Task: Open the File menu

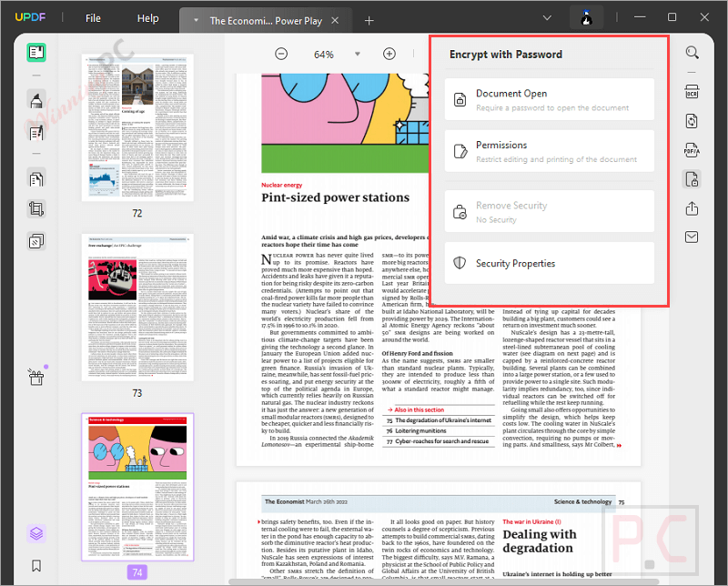Action: tap(93, 18)
